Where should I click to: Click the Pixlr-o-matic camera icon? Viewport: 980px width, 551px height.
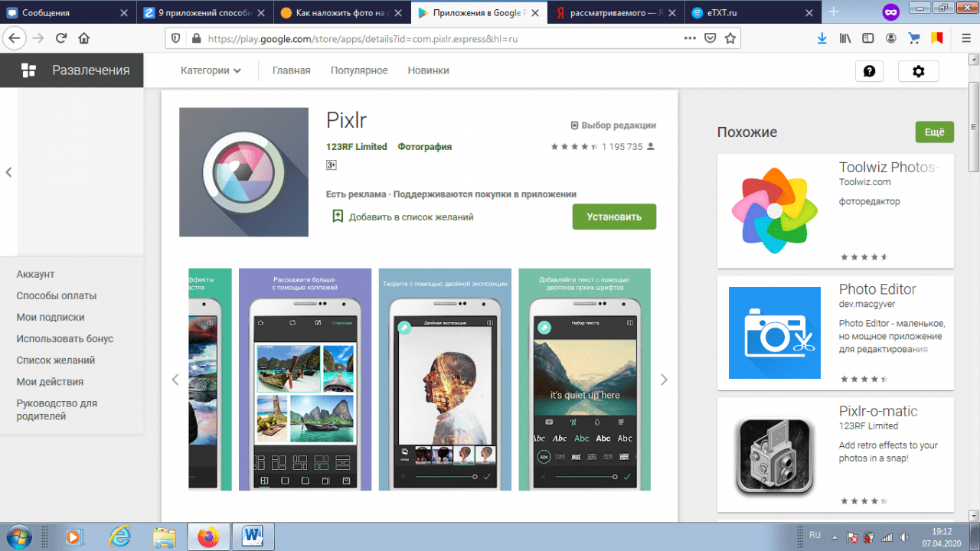coord(775,455)
